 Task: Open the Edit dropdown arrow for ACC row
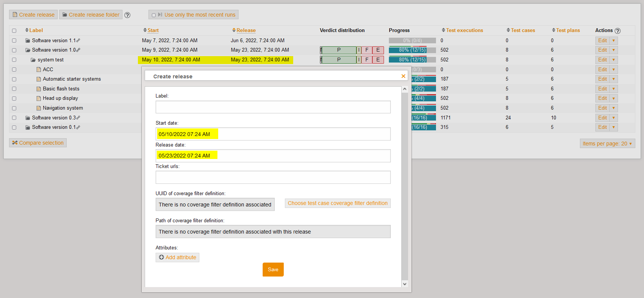click(x=613, y=70)
